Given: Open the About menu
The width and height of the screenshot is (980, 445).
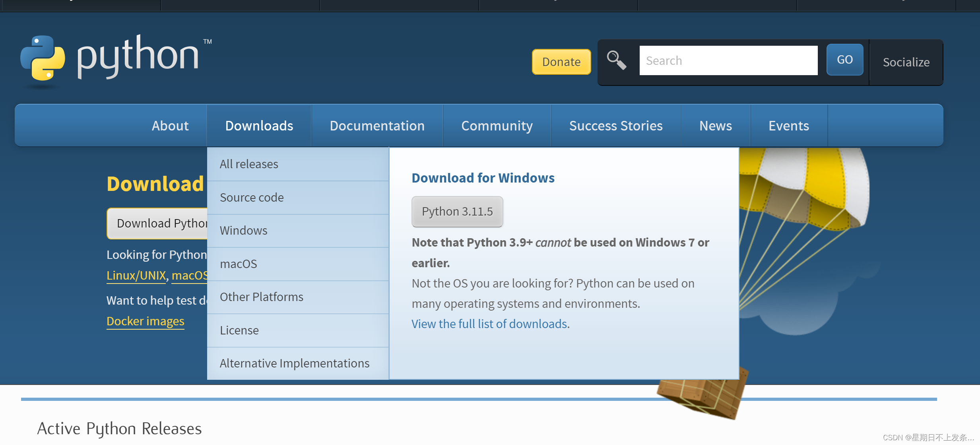Looking at the screenshot, I should pos(170,126).
